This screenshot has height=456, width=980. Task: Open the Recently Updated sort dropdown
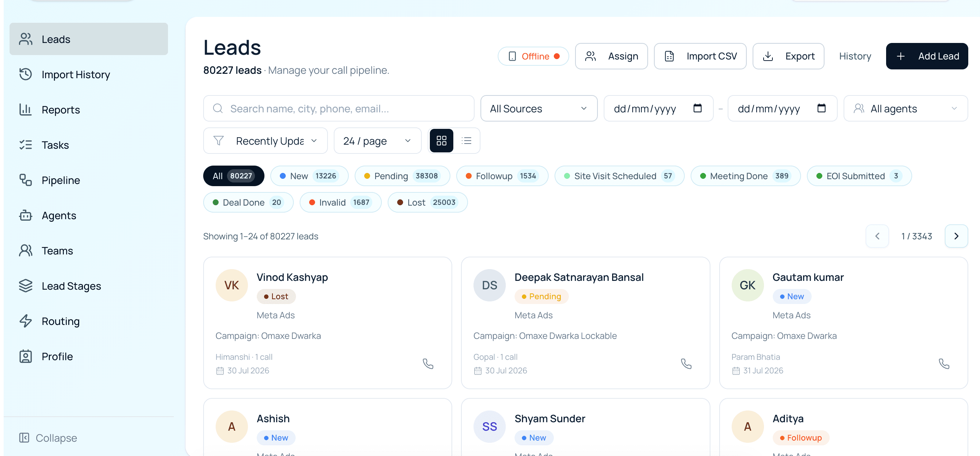pyautogui.click(x=265, y=141)
